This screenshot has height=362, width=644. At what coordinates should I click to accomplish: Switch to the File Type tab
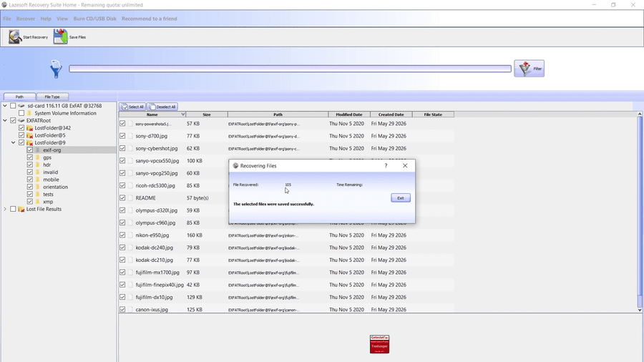pyautogui.click(x=52, y=97)
